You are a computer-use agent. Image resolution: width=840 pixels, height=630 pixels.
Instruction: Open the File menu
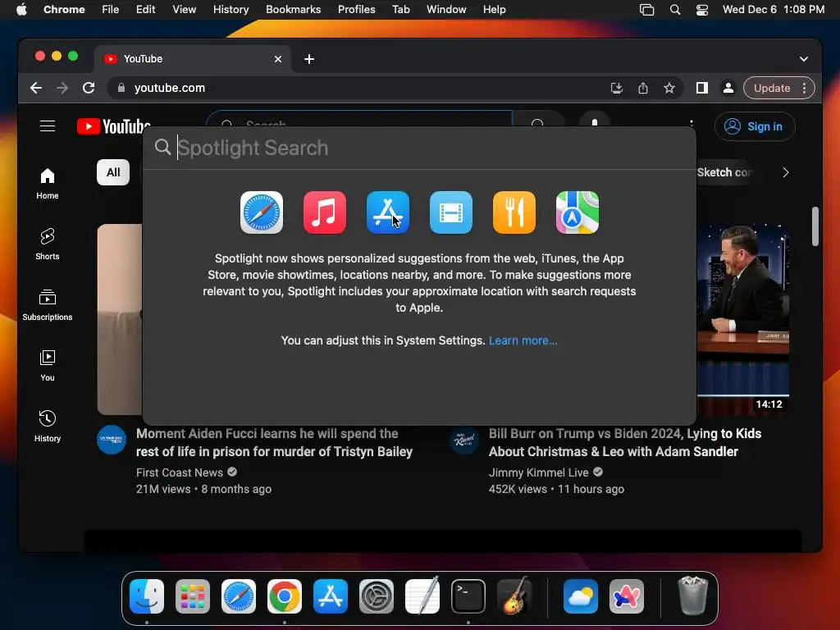pos(111,10)
